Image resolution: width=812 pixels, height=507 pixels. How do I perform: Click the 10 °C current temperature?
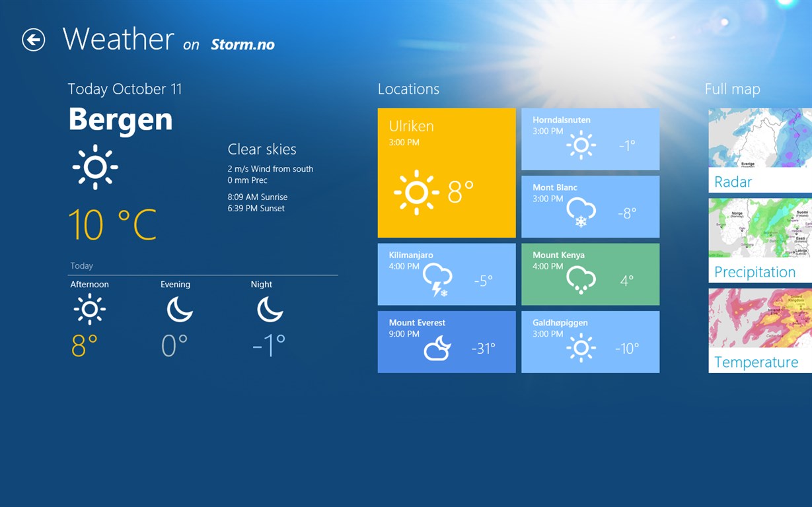pos(112,224)
